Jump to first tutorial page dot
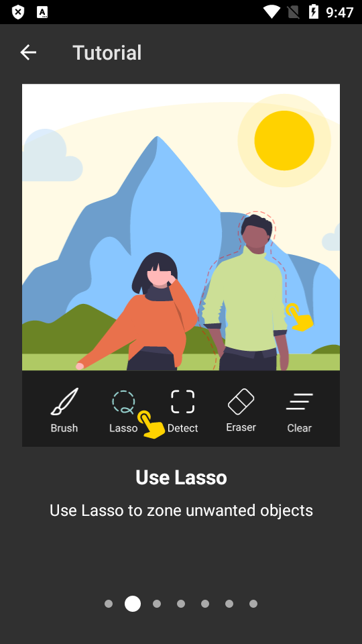The width and height of the screenshot is (362, 644). (x=109, y=604)
